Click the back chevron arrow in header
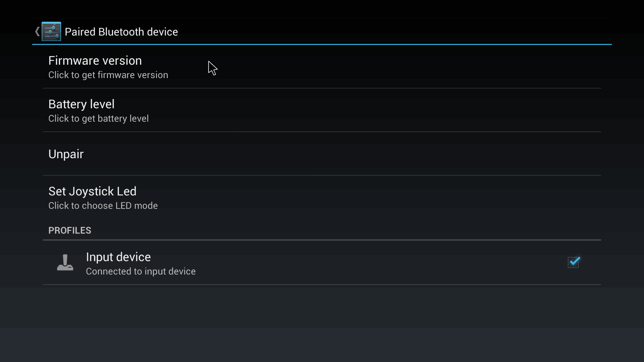 coord(37,32)
